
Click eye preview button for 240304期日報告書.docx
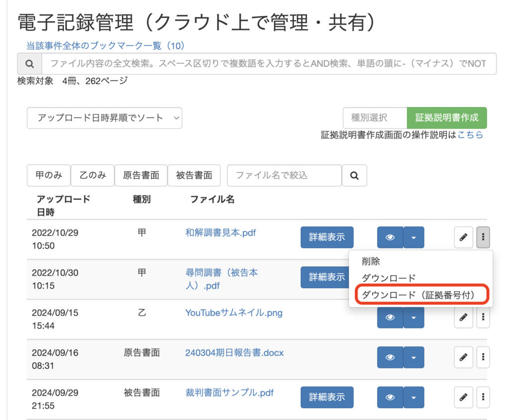(390, 357)
